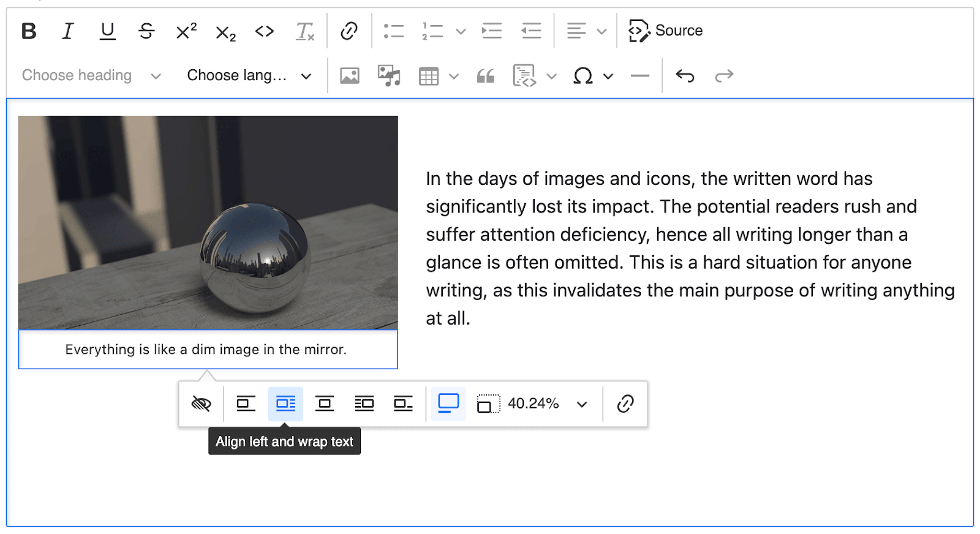
Task: Open the insert media icon
Action: (389, 76)
